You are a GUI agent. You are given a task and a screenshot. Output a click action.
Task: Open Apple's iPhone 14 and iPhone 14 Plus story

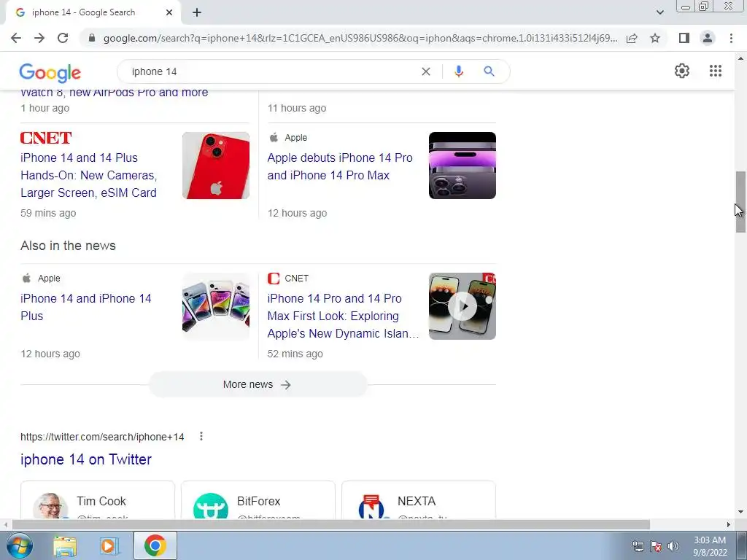click(86, 307)
